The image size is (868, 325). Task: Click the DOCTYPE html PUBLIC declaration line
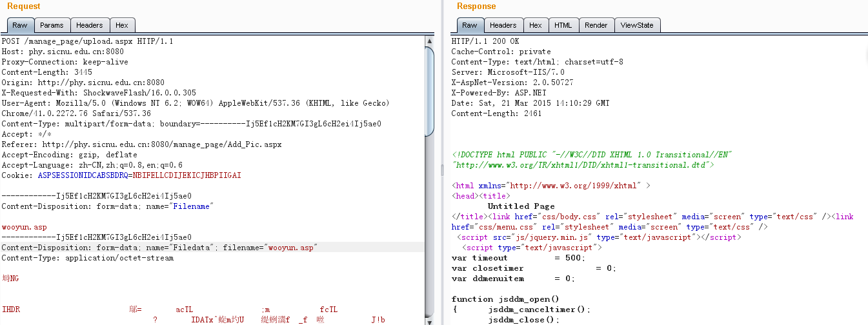pos(592,155)
